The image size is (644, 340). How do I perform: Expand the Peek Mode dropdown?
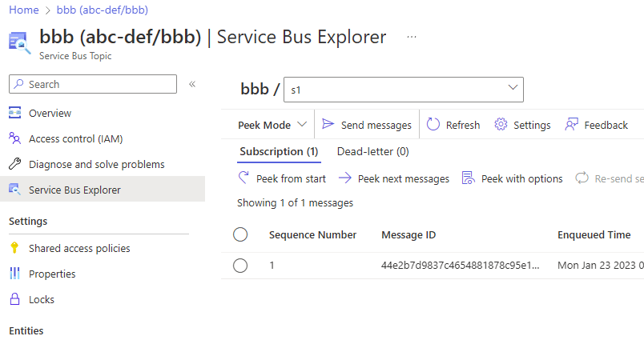[272, 125]
